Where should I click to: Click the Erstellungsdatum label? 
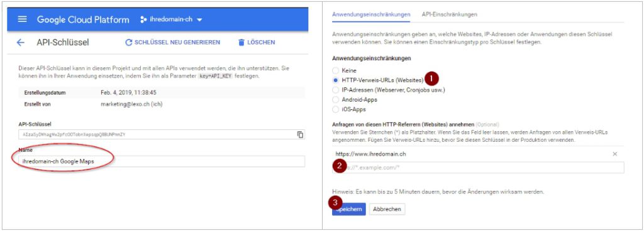click(45, 92)
